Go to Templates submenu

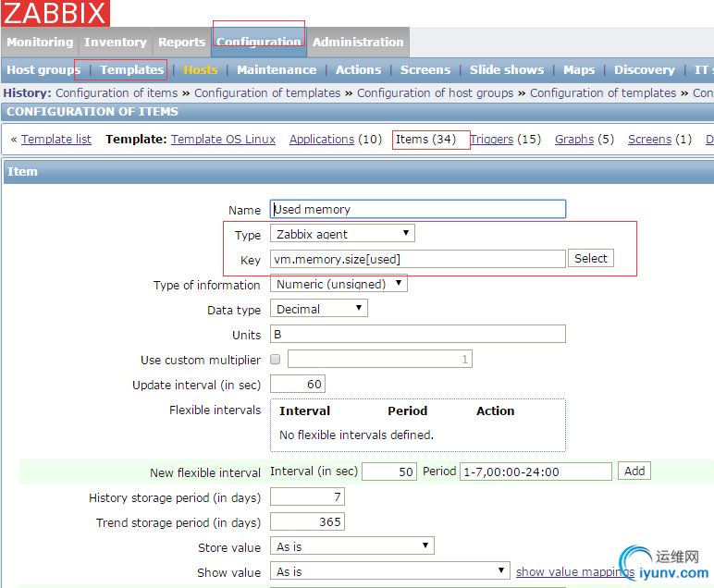coord(131,69)
